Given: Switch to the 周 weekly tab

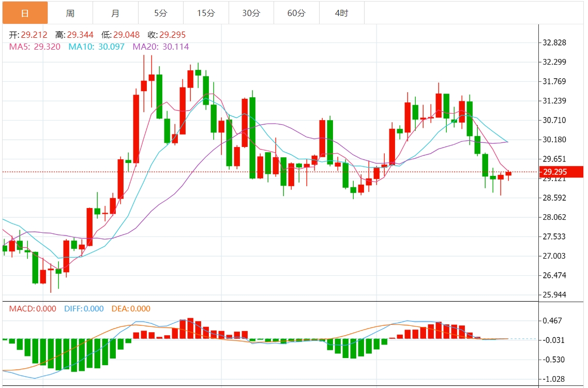Looking at the screenshot, I should [x=70, y=13].
